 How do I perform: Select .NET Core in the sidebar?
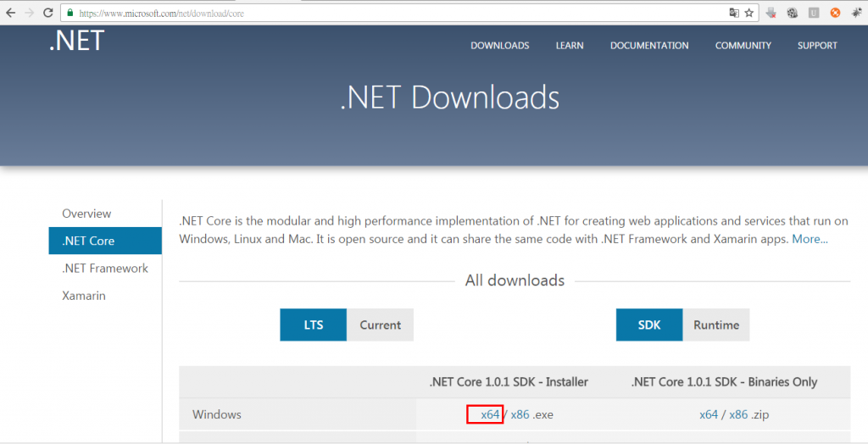(105, 241)
